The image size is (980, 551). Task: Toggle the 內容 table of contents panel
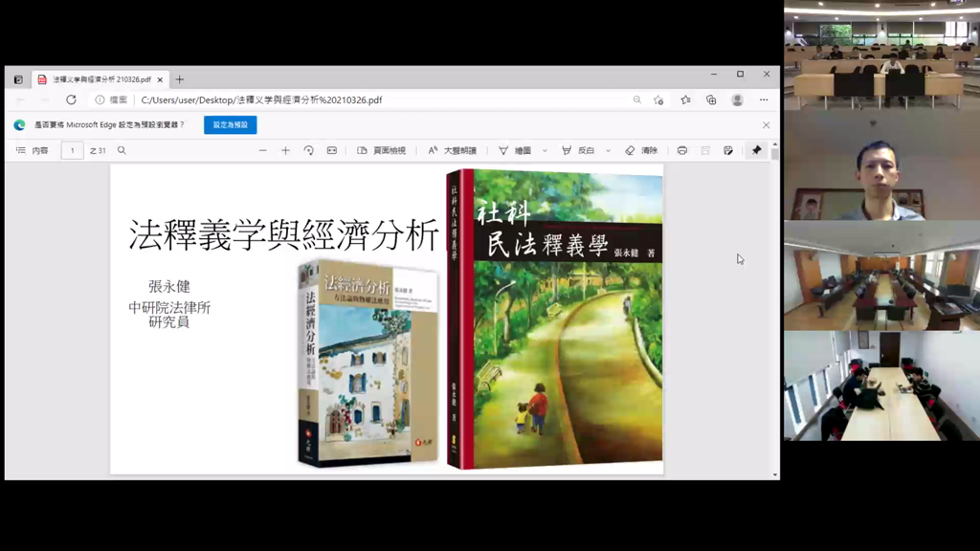[32, 150]
